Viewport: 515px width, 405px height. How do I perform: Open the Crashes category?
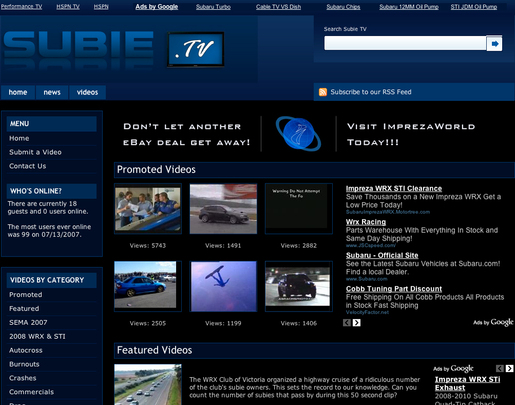point(23,378)
